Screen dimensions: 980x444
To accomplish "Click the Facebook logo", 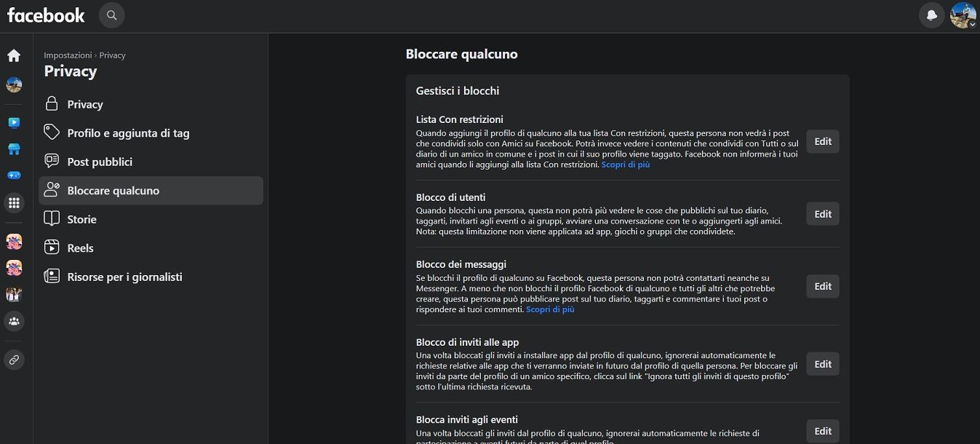I will (46, 15).
